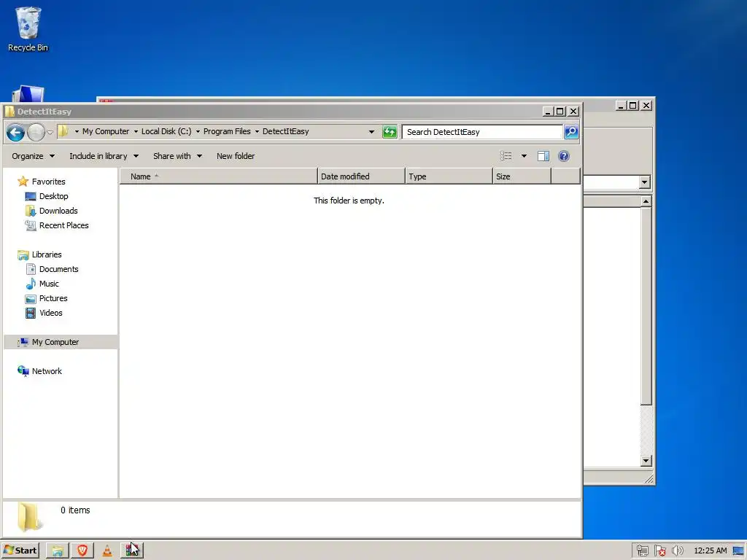Viewport: 747px width, 560px height.
Task: Open Documents library
Action: click(x=58, y=270)
